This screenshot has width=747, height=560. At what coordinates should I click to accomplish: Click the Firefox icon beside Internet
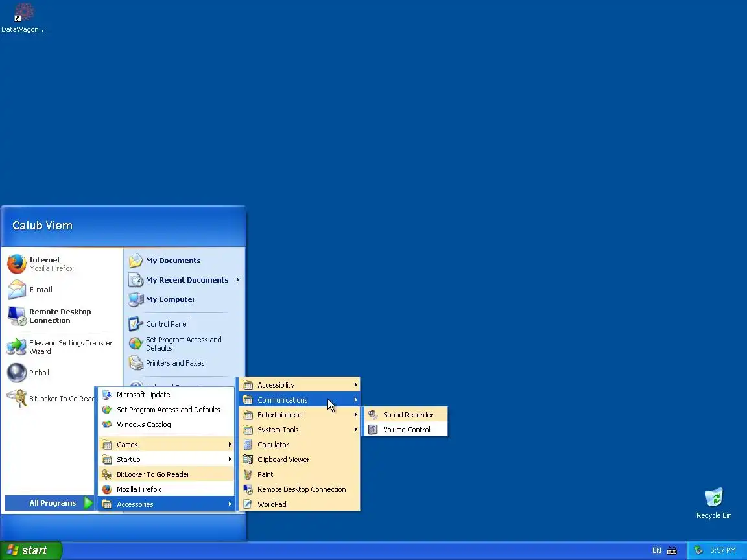tap(17, 264)
